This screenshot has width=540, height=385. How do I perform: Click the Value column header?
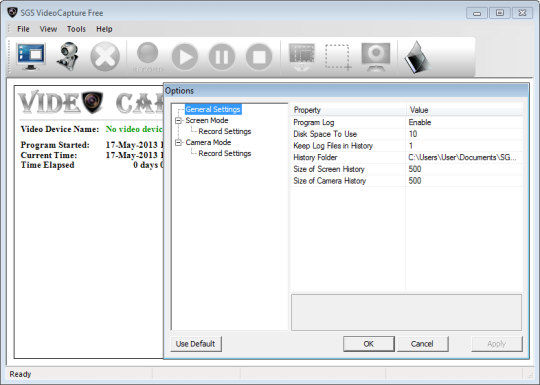[464, 110]
